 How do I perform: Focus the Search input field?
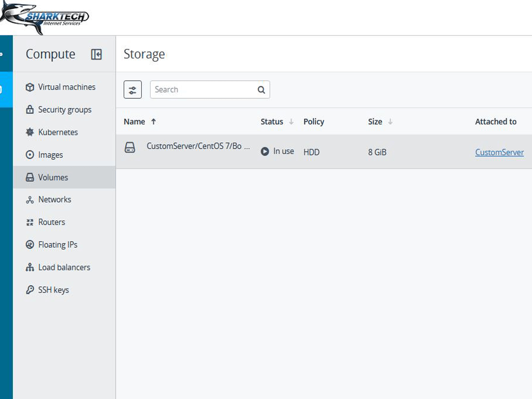pyautogui.click(x=203, y=89)
